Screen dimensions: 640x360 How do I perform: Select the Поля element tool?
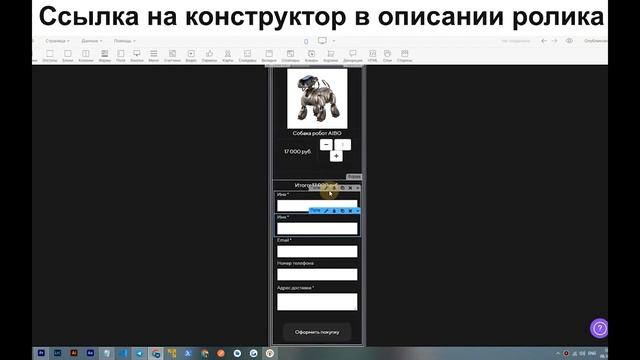coord(121,56)
